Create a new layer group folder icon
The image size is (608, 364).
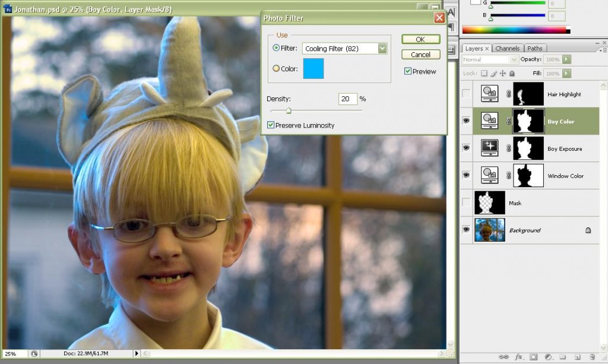(x=563, y=357)
